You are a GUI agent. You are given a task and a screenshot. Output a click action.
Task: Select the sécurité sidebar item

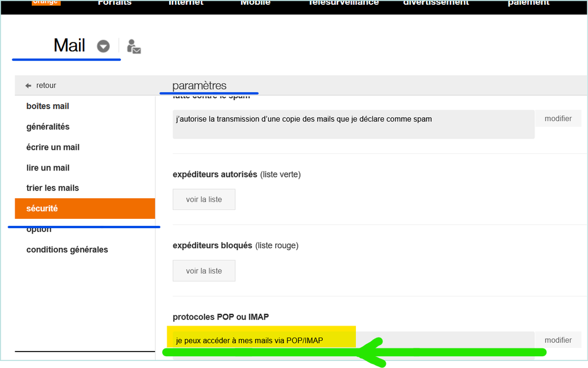pos(85,208)
